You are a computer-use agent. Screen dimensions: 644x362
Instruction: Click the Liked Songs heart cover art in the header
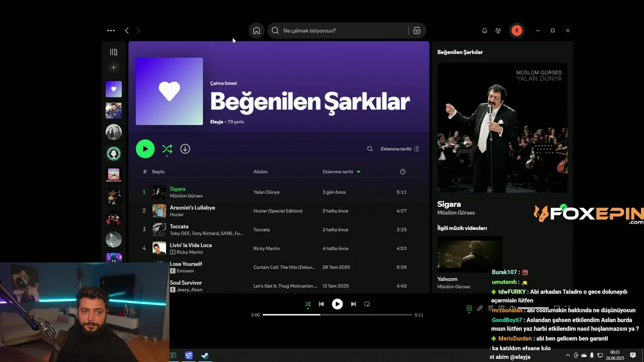170,91
